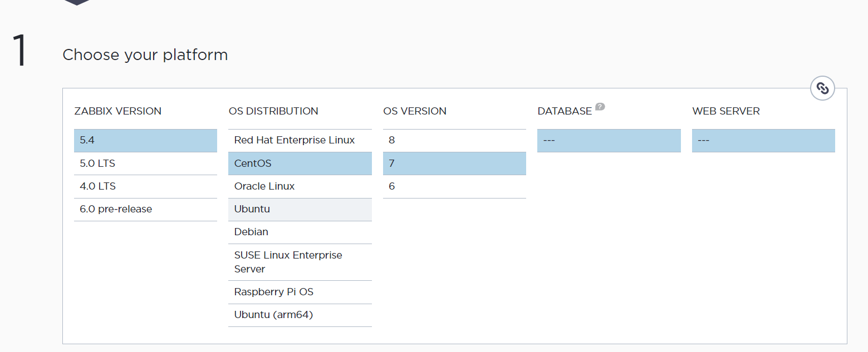Click the Database placeholder option
Screen dimensions: 868x352
(609, 141)
